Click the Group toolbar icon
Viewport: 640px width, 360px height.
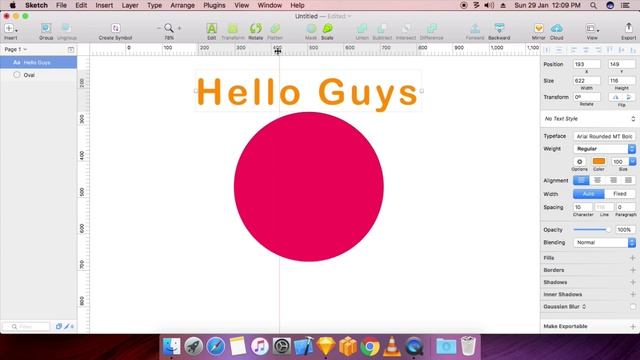pos(46,28)
